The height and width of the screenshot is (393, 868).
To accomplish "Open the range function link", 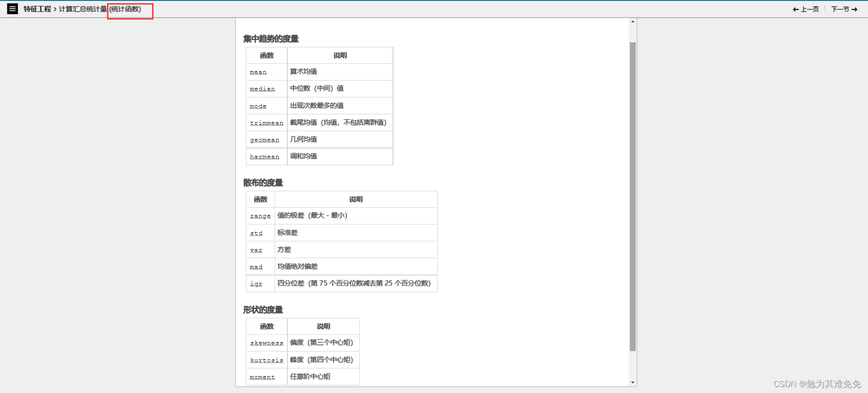I will [260, 216].
